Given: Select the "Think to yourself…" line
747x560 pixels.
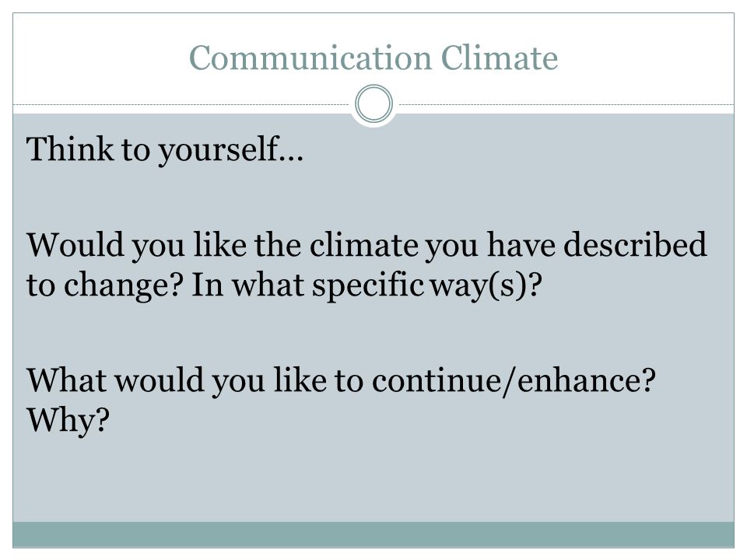Looking at the screenshot, I should [x=165, y=150].
